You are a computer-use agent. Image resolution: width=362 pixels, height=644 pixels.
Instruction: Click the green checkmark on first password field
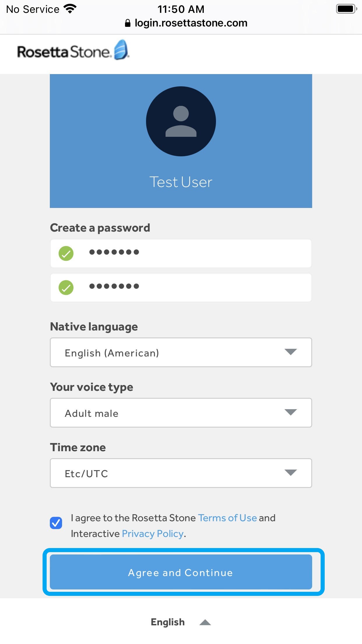point(66,253)
